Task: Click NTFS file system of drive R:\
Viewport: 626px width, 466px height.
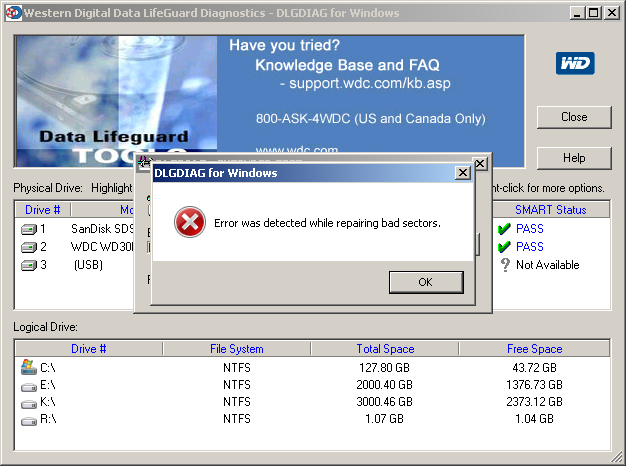Action: tap(237, 419)
